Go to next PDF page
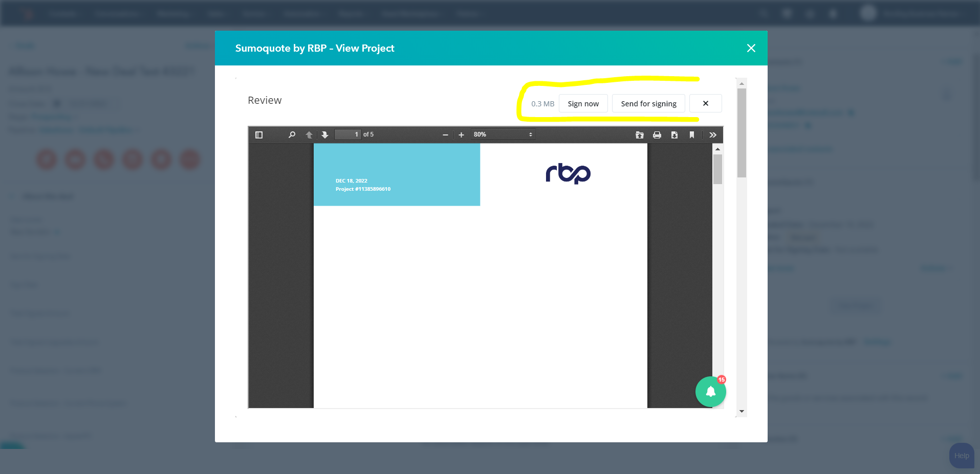This screenshot has height=474, width=980. click(x=325, y=135)
